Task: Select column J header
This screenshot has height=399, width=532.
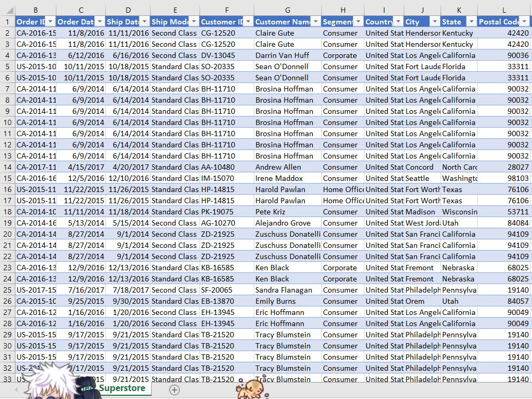Action: [422, 10]
